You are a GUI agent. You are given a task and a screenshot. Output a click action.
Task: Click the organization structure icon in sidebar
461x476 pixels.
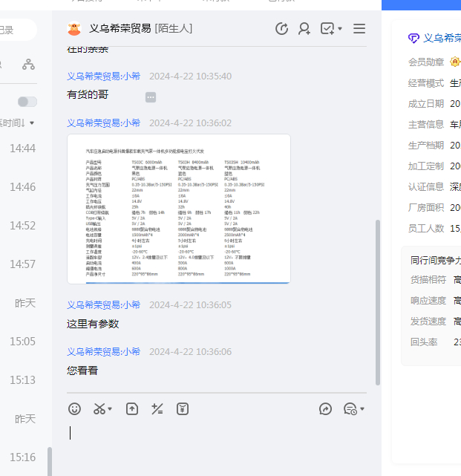point(28,65)
